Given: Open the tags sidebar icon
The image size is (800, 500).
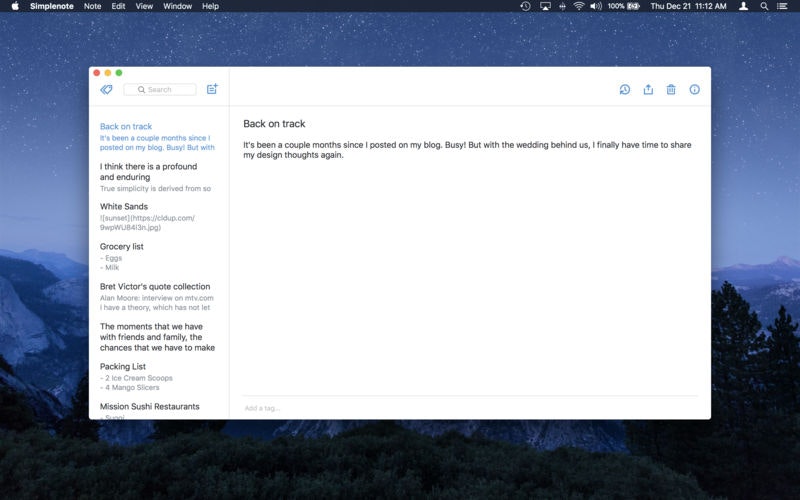Looking at the screenshot, I should coord(106,90).
